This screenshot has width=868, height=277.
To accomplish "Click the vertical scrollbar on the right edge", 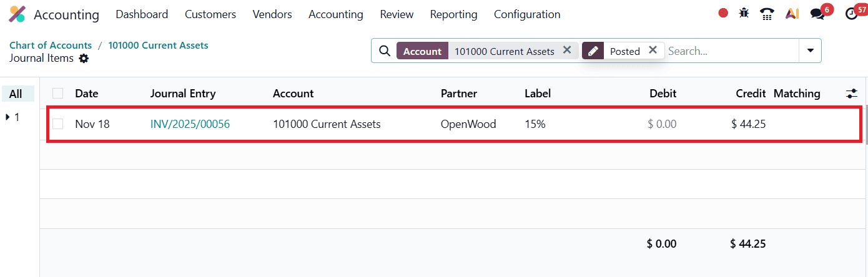I will (866, 125).
